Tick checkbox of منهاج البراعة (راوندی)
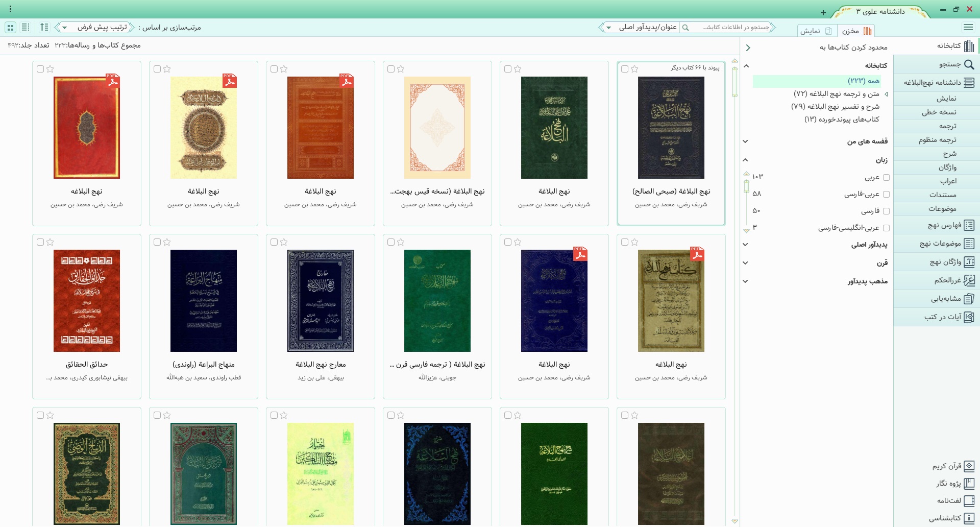 pos(157,242)
